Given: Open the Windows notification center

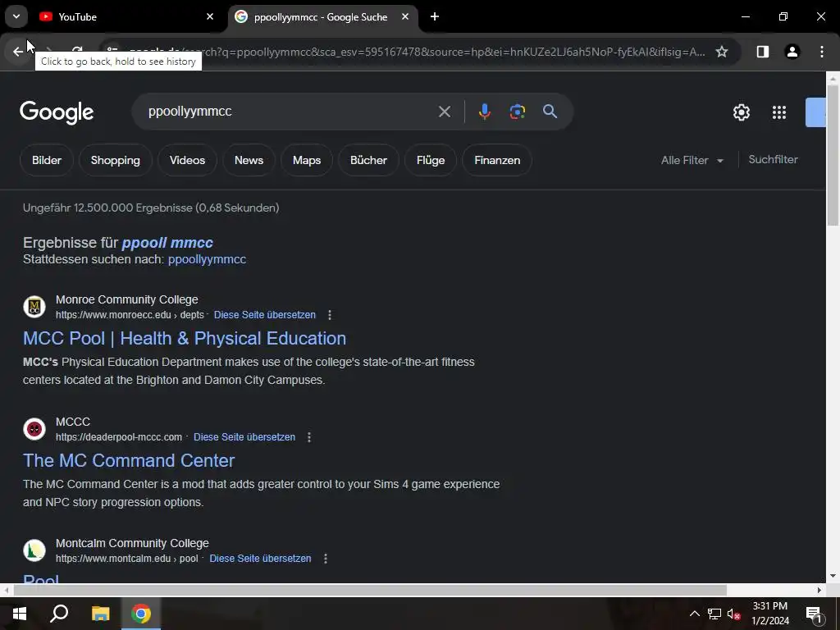Looking at the screenshot, I should [x=814, y=614].
